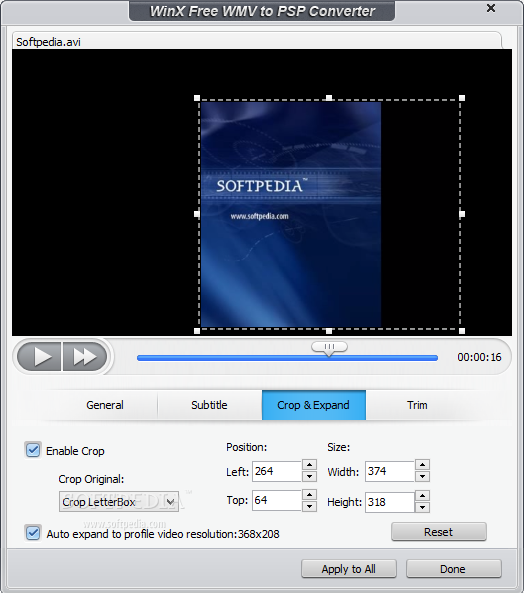Switch to the Subtitle tab
The height and width of the screenshot is (593, 524).
click(x=209, y=405)
